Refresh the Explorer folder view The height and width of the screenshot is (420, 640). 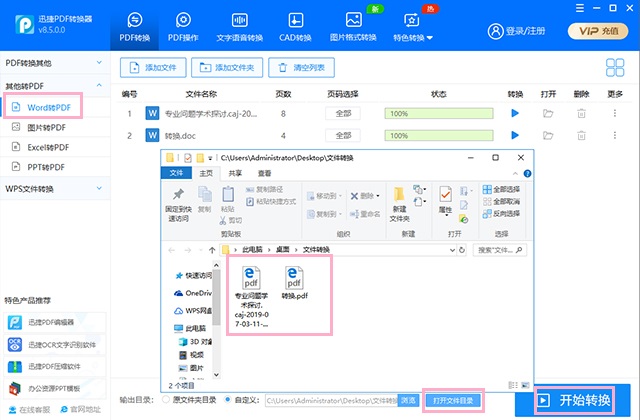click(x=462, y=250)
